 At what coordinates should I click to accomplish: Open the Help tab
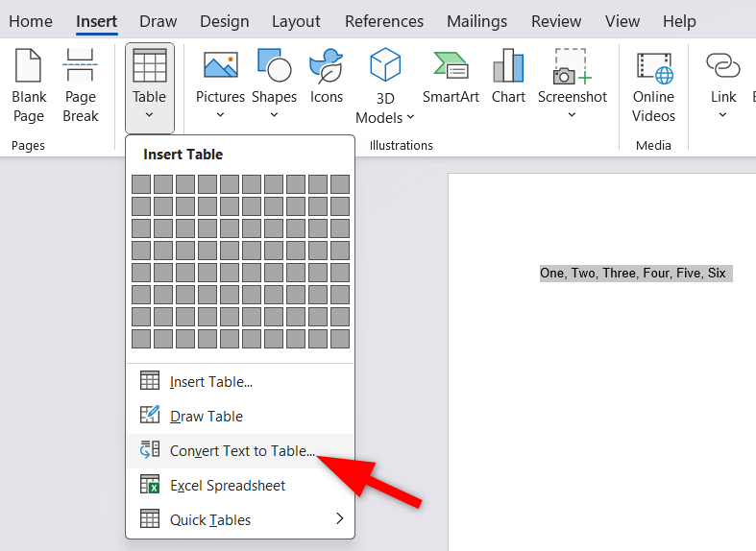pyautogui.click(x=679, y=21)
